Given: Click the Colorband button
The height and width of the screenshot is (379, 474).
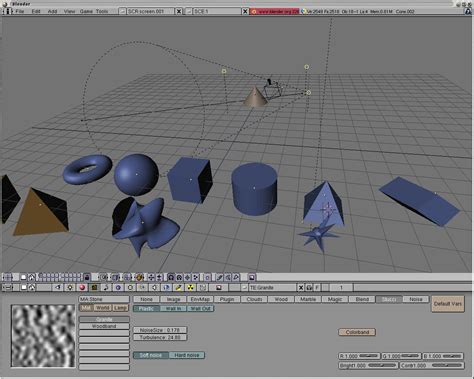Looking at the screenshot, I should [357, 332].
